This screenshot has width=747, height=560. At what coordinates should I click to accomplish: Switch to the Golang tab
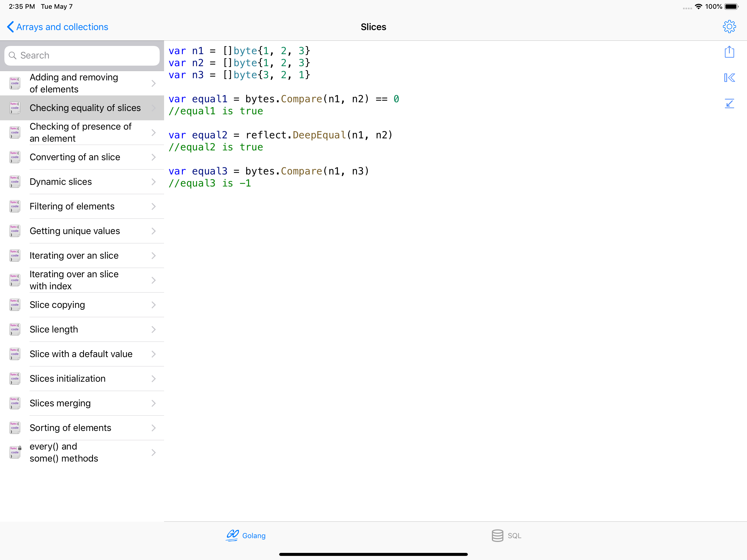tap(246, 535)
